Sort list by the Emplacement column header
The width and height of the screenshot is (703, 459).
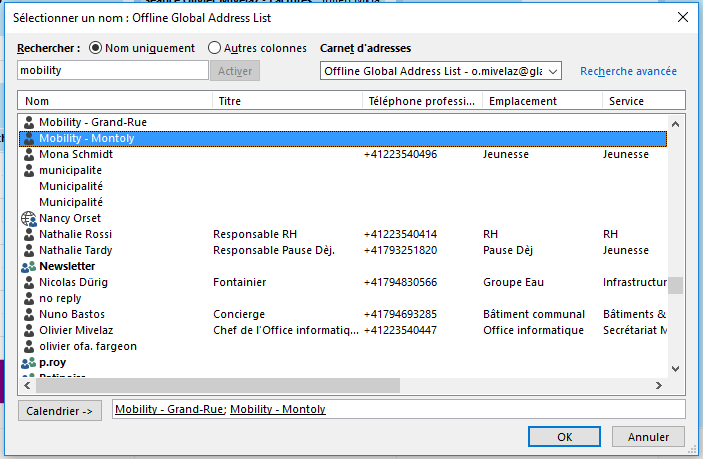tap(541, 101)
